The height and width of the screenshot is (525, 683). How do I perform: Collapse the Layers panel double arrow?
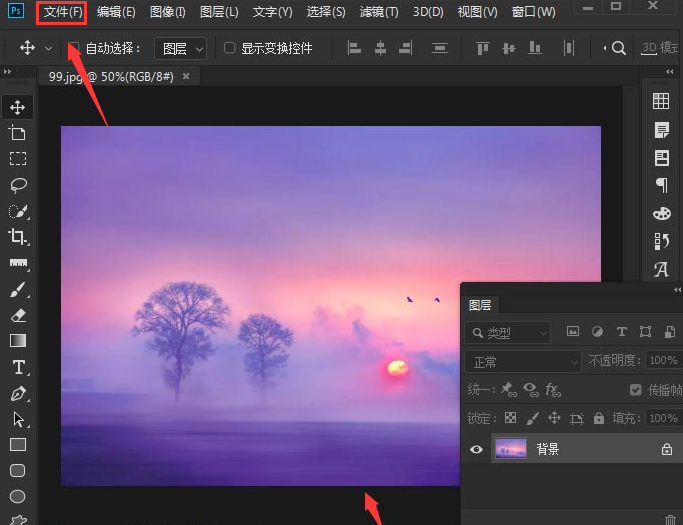tap(677, 289)
